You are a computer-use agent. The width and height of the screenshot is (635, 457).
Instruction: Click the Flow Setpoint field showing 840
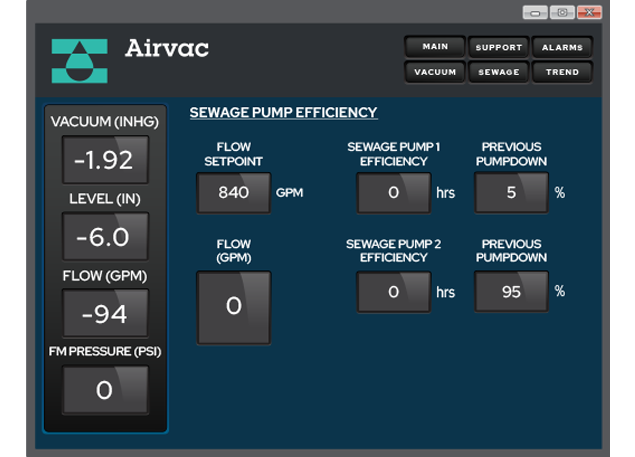tap(234, 192)
